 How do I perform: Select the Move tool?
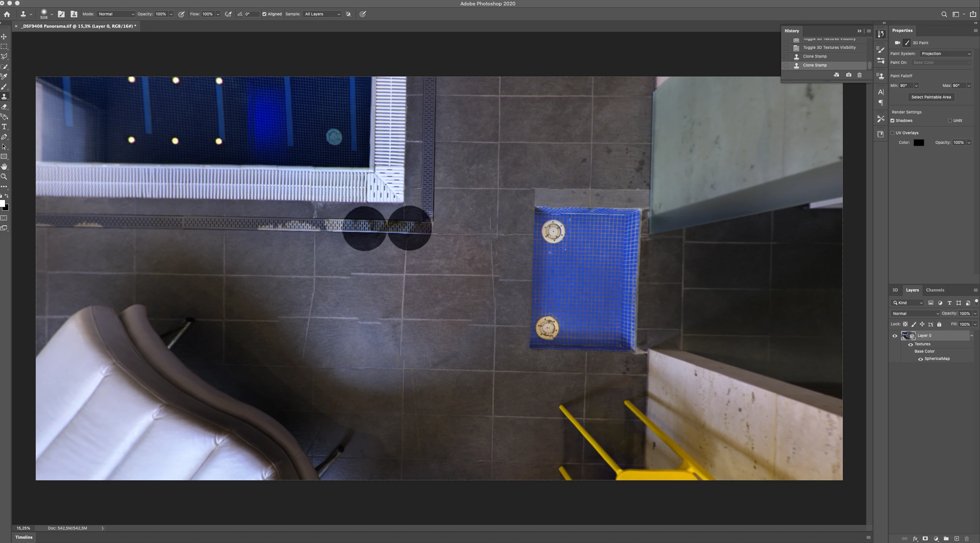[4, 37]
